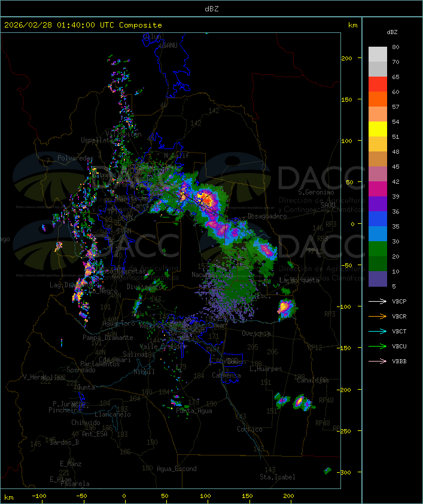Screen dimensions: 423x504
Task: Click the Llancanelo place label
Action: click(x=112, y=414)
